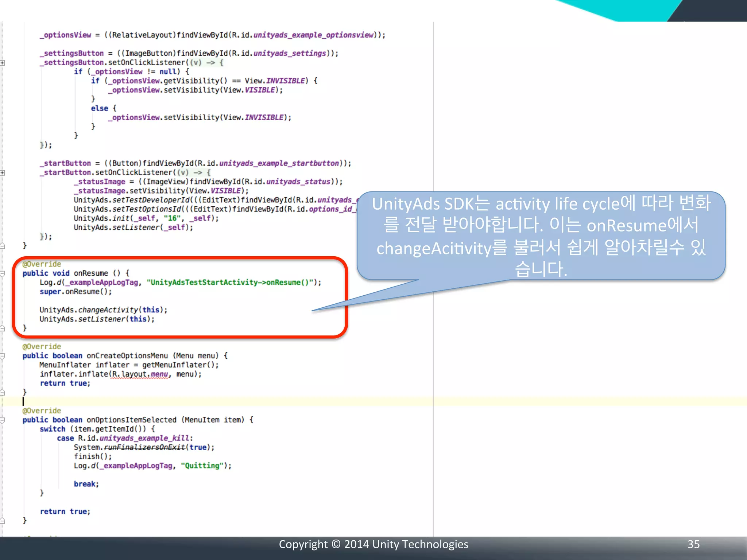Viewport: 747px width, 560px height.
Task: Click the "UnityAdsTestStartActivity->onResume()" log string
Action: click(x=230, y=282)
